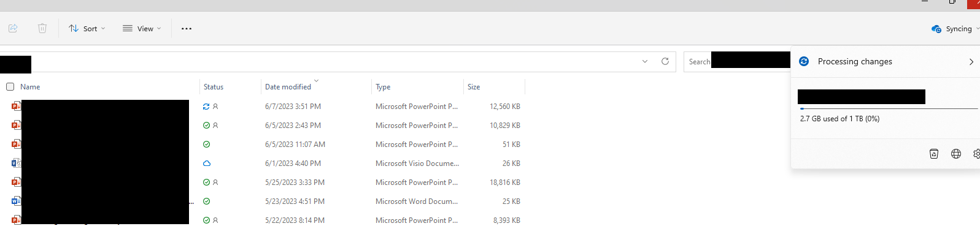This screenshot has height=226, width=980.
Task: Expand Processing changes with the right chevron
Action: click(x=971, y=62)
